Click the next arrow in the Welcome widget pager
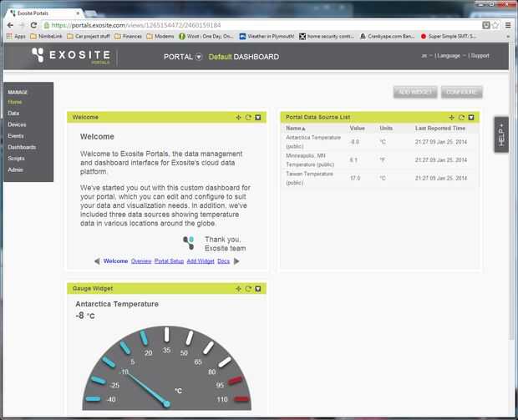 click(236, 261)
